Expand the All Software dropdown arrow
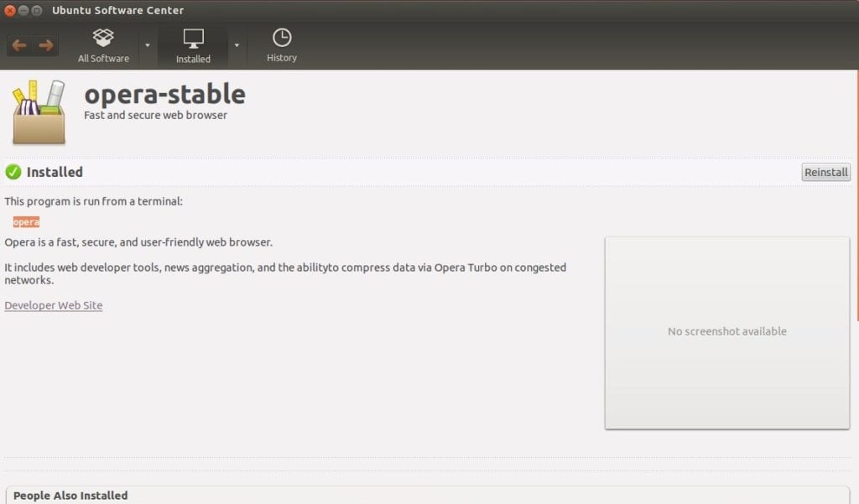 click(x=148, y=45)
